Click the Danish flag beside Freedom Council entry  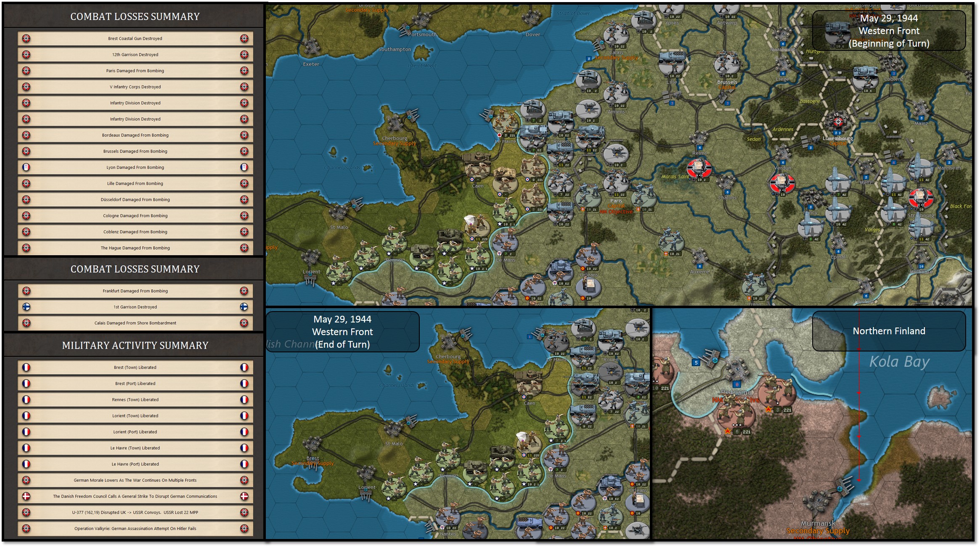[26, 497]
